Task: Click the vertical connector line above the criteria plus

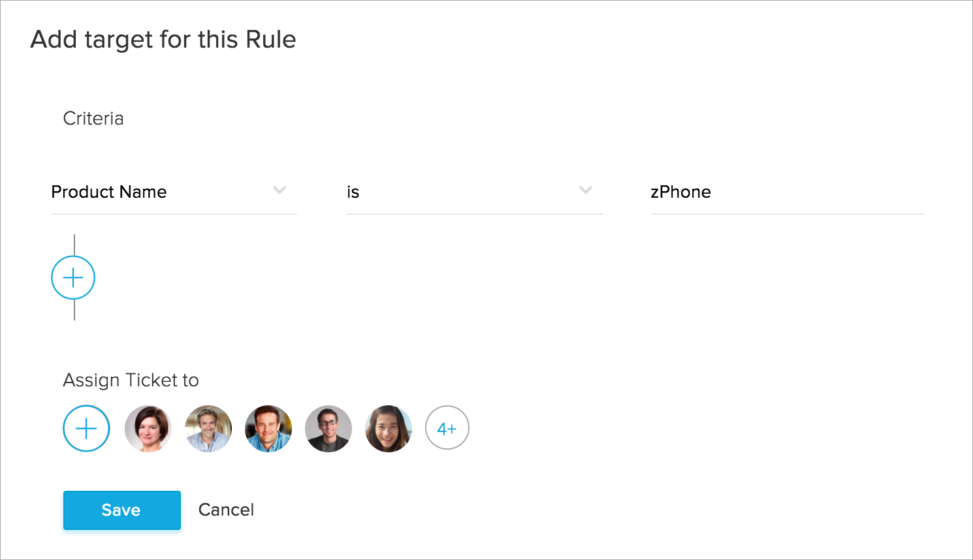Action: (74, 245)
